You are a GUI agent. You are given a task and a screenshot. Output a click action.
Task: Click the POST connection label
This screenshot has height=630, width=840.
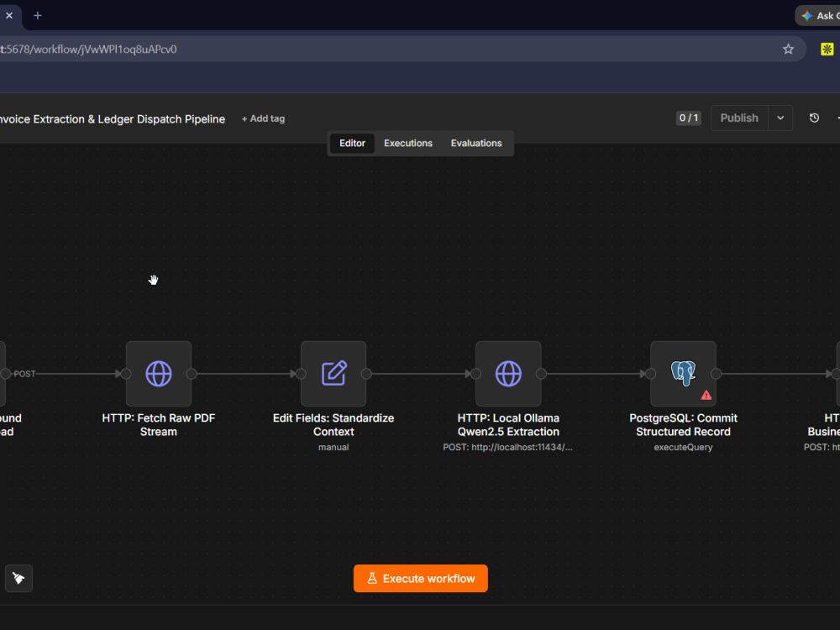pos(24,374)
